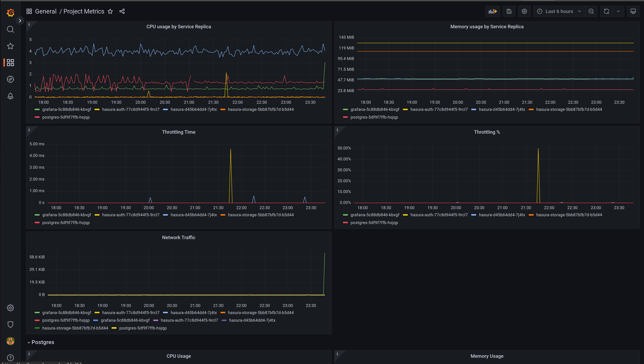Share the Project Metrics dashboard
The image size is (644, 364).
pos(122,11)
